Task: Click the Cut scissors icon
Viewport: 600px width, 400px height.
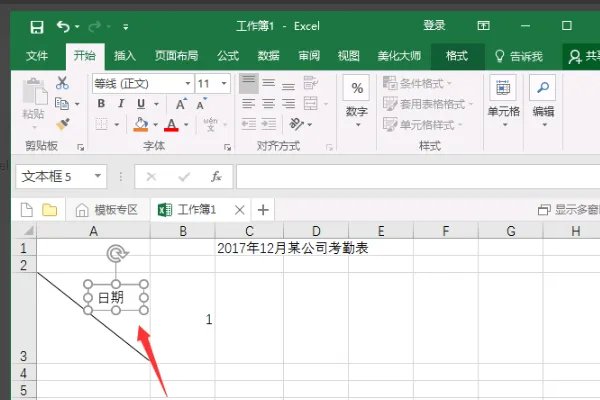Action: pyautogui.click(x=62, y=83)
